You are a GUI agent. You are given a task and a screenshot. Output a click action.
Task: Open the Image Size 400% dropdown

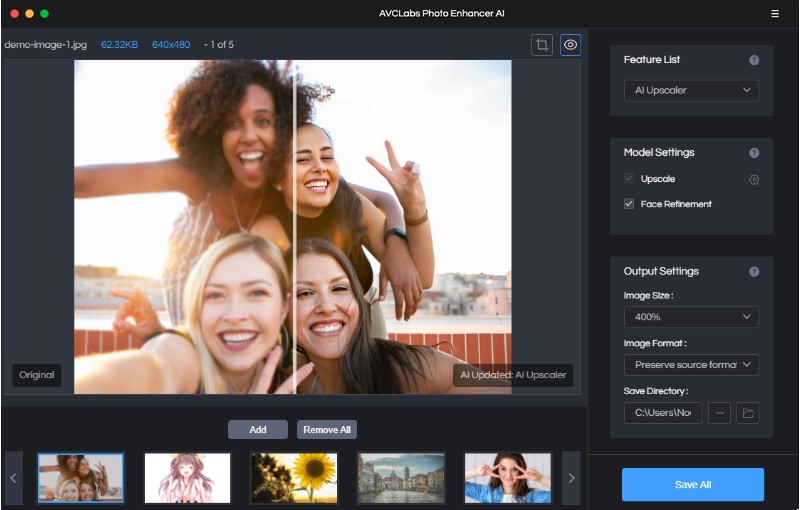[x=691, y=317]
